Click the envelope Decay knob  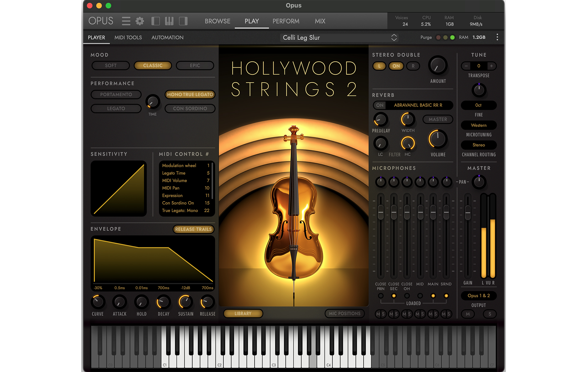coord(163,302)
